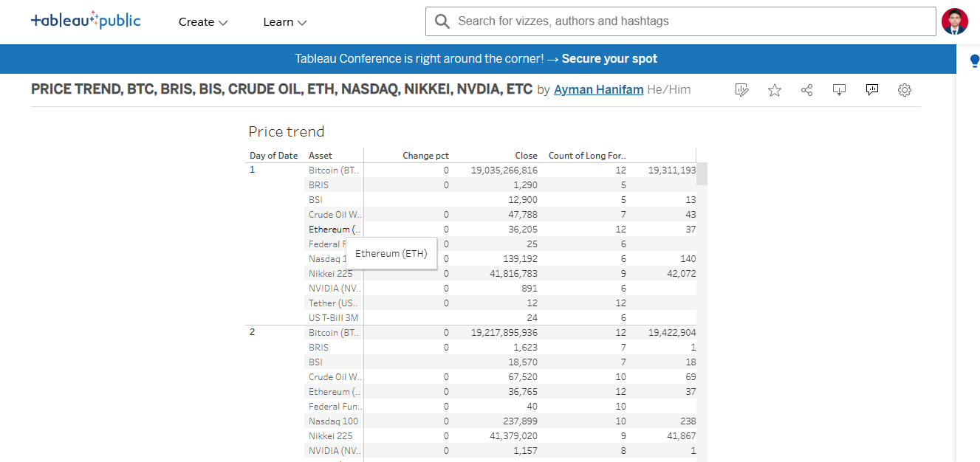The height and width of the screenshot is (462, 980).
Task: Open the viz settings gear
Action: [x=905, y=90]
